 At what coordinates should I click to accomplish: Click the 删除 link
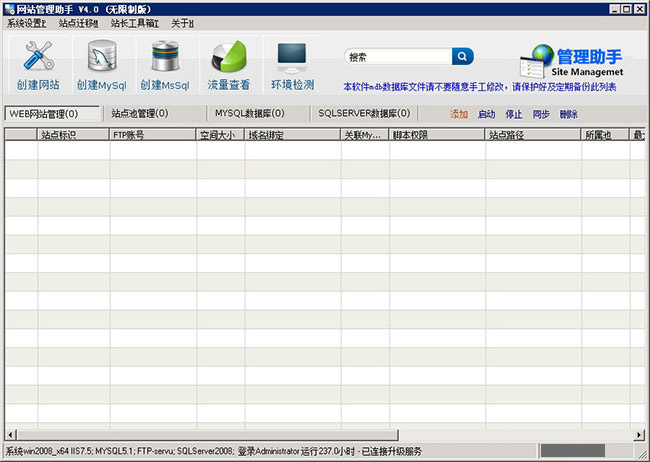coord(568,115)
